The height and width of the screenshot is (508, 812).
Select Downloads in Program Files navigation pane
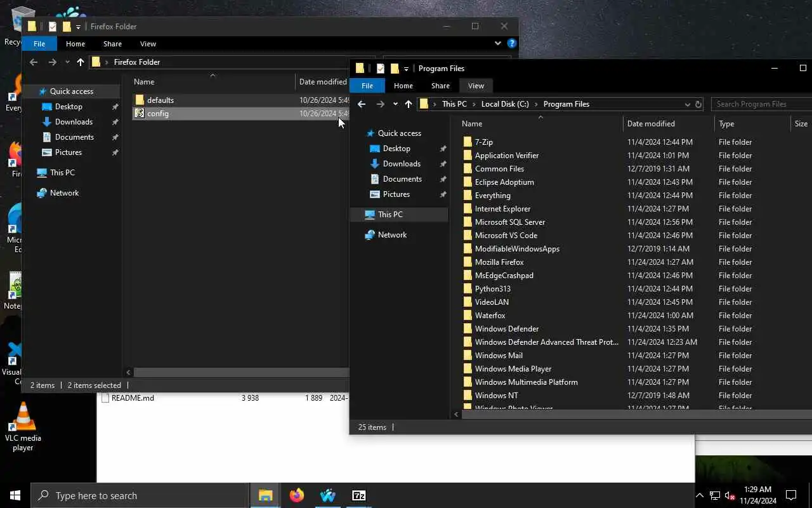click(402, 164)
